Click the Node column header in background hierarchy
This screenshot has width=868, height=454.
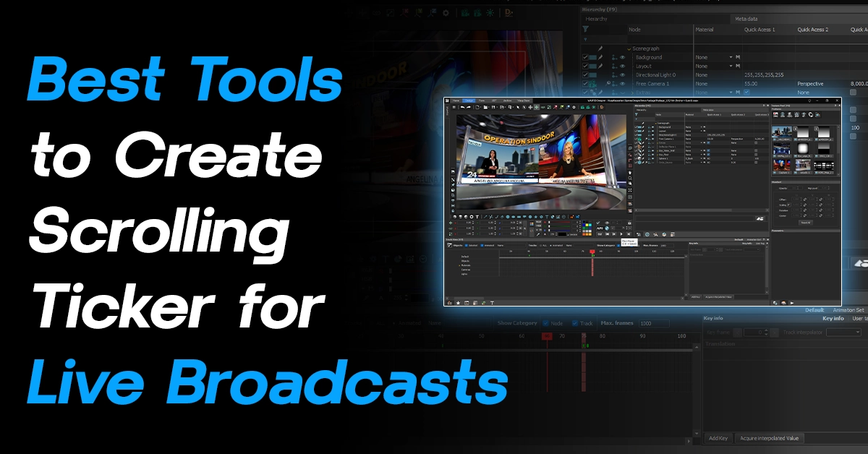(x=634, y=30)
